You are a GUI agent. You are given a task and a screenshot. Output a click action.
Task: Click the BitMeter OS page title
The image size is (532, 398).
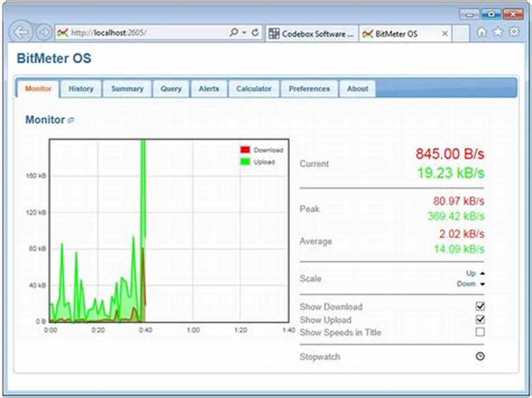coord(54,58)
